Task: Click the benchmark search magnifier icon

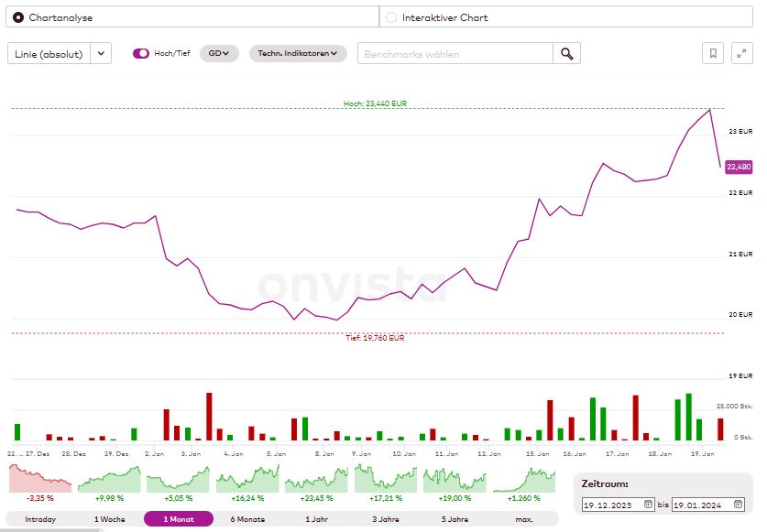Action: point(566,53)
